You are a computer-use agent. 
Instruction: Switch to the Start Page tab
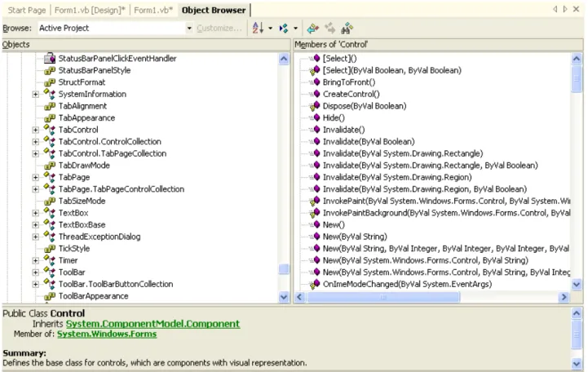[27, 10]
